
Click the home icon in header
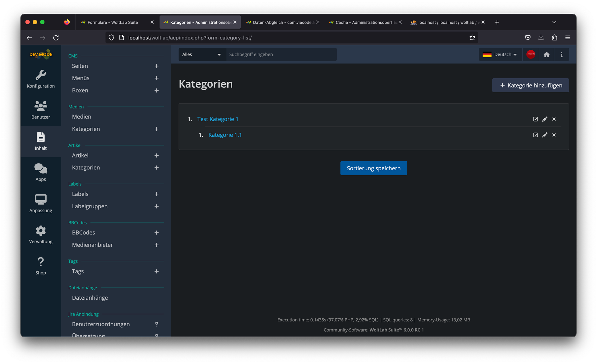[546, 55]
